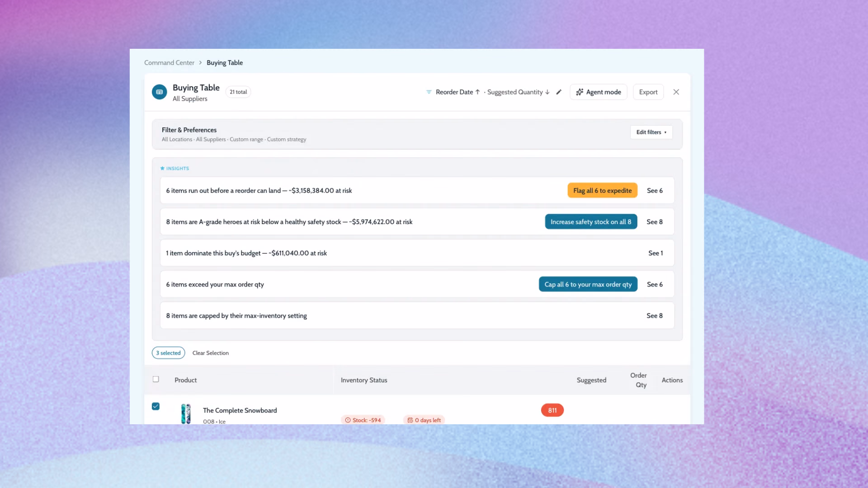
Task: Click the Product column header
Action: pos(185,380)
